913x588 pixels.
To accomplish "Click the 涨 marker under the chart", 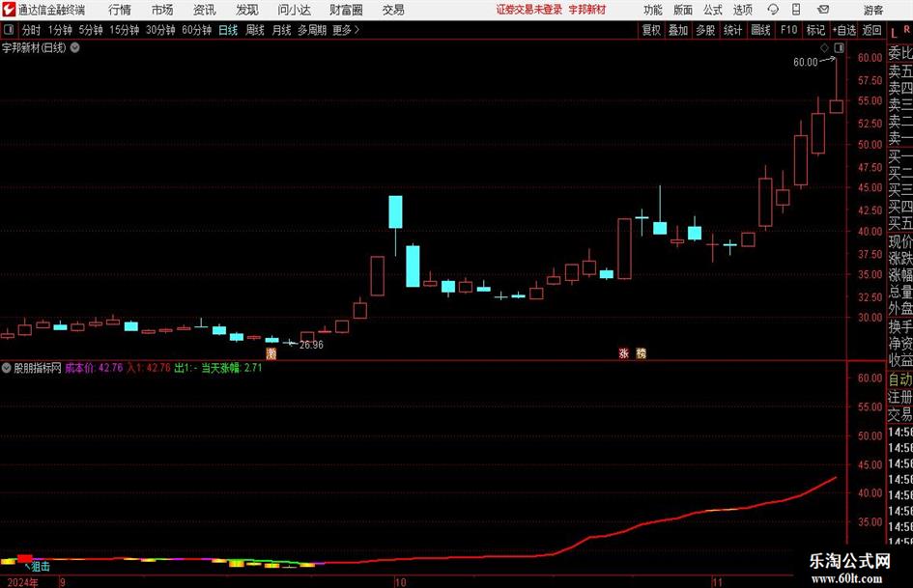I will pyautogui.click(x=624, y=352).
